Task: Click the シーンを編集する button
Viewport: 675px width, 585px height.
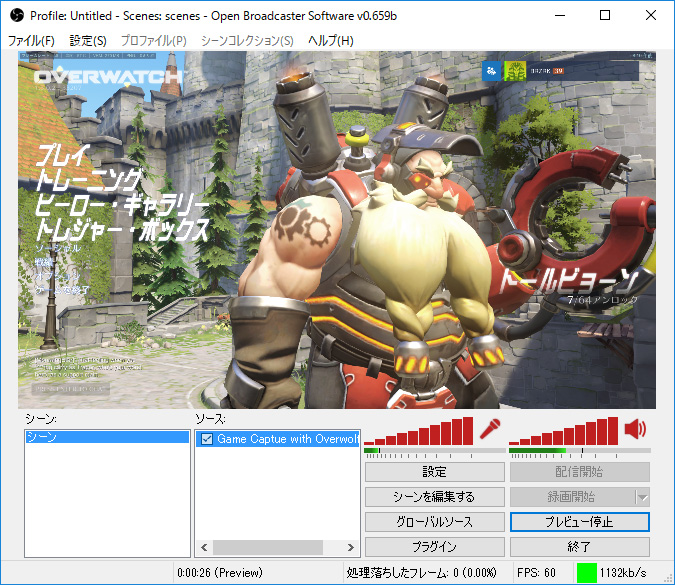Action: pyautogui.click(x=434, y=497)
